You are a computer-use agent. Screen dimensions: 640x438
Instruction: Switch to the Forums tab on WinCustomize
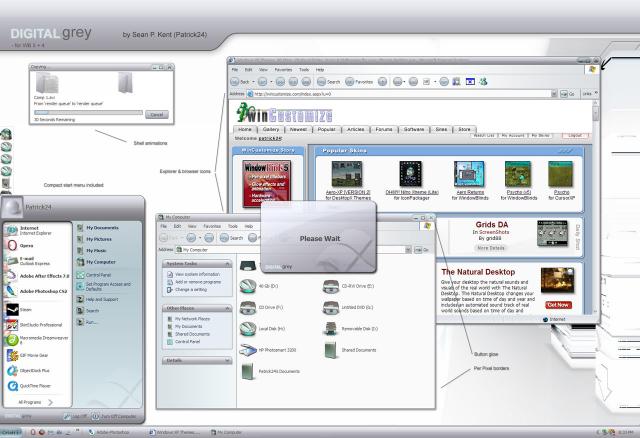click(384, 129)
